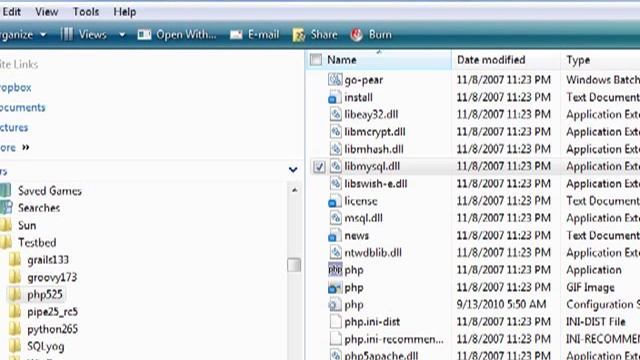Image resolution: width=640 pixels, height=360 pixels.
Task: Select the license text file icon
Action: tap(335, 201)
